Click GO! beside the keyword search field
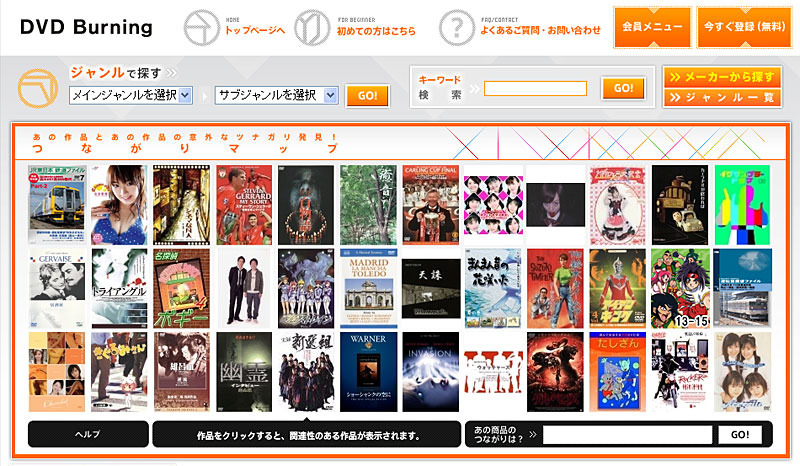 (623, 88)
